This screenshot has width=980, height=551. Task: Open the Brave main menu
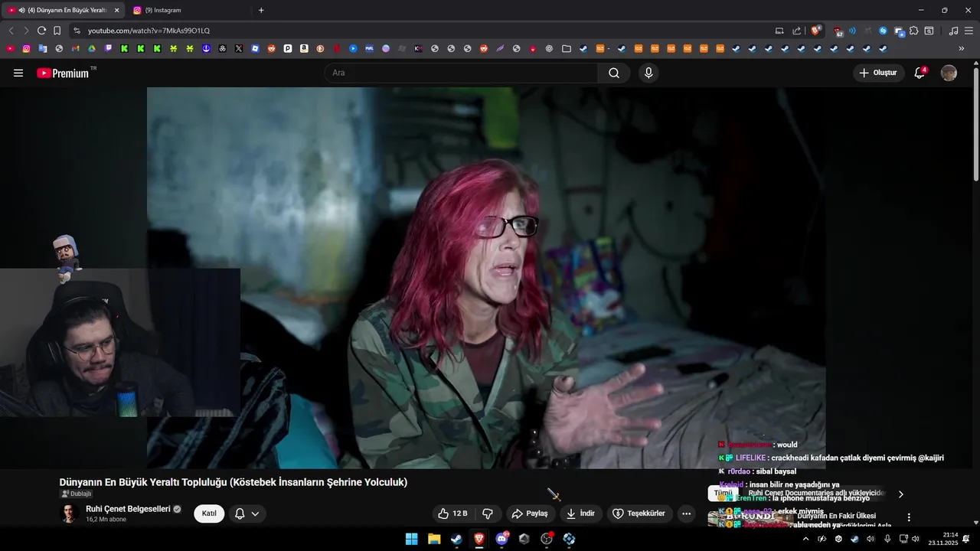coord(969,31)
